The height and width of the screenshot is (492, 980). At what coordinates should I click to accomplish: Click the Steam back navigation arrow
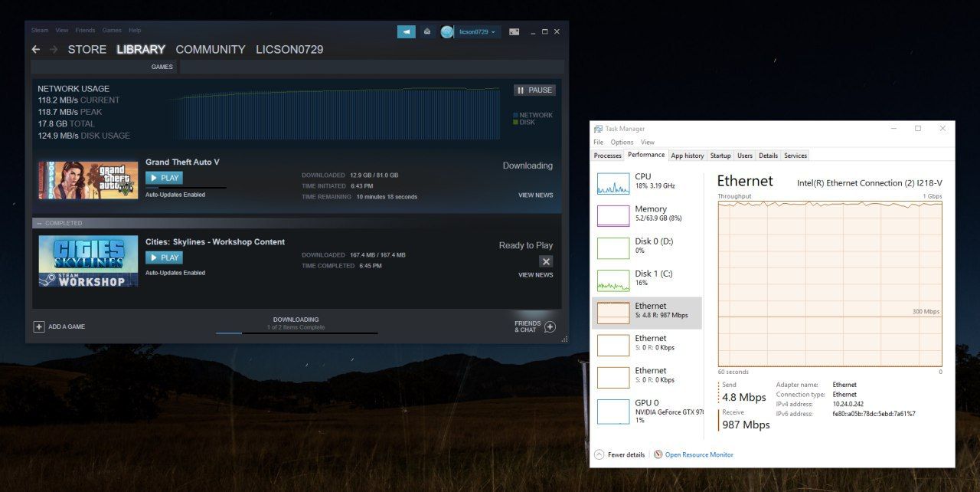tap(36, 50)
